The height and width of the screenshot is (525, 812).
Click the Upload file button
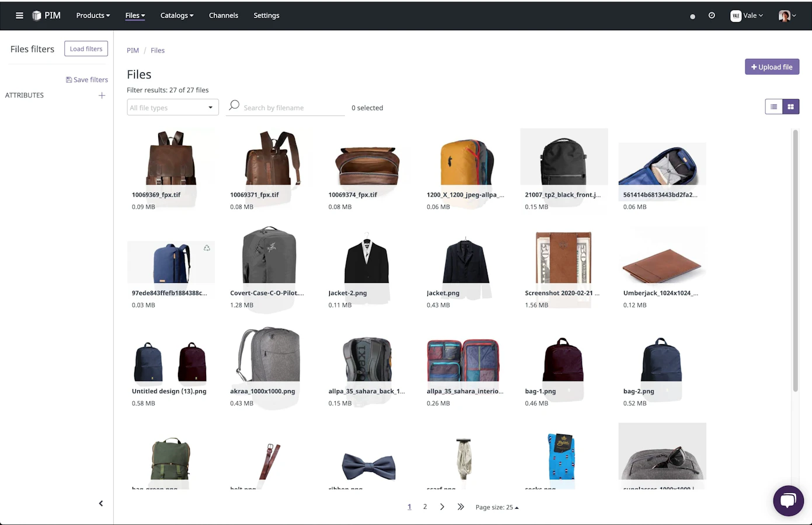pyautogui.click(x=772, y=67)
